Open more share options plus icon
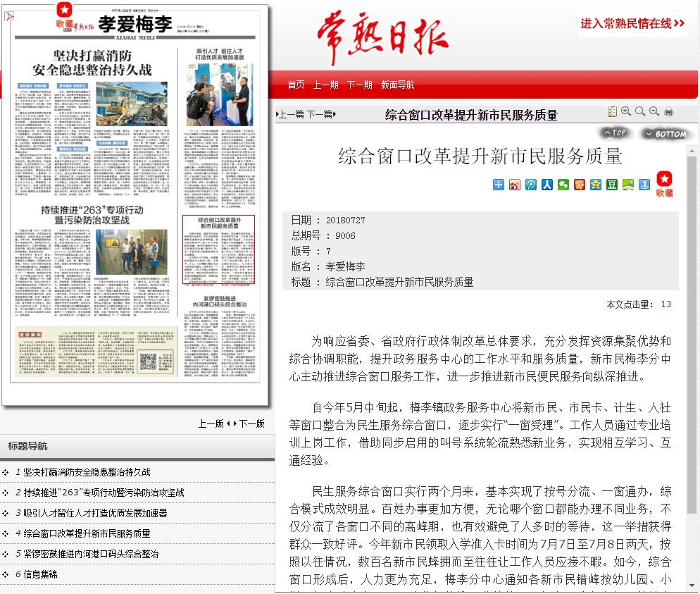 498,185
